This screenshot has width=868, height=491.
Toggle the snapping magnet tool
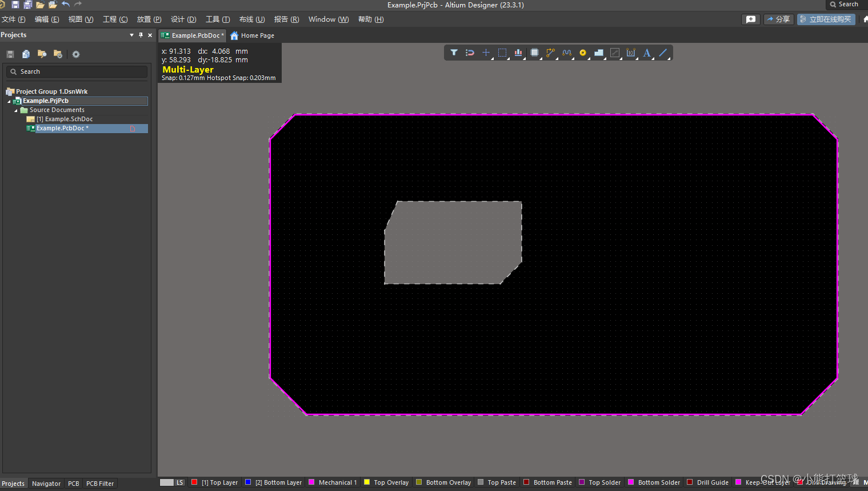tap(470, 53)
